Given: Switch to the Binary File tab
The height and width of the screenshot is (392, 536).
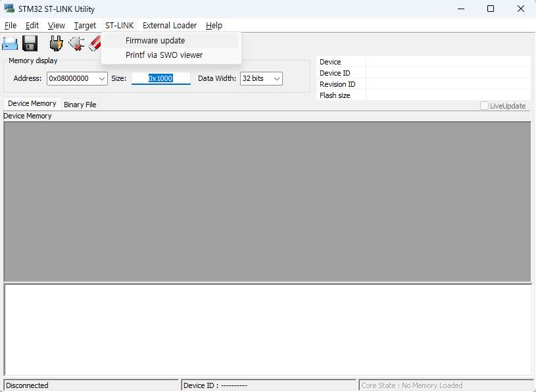Looking at the screenshot, I should [80, 105].
